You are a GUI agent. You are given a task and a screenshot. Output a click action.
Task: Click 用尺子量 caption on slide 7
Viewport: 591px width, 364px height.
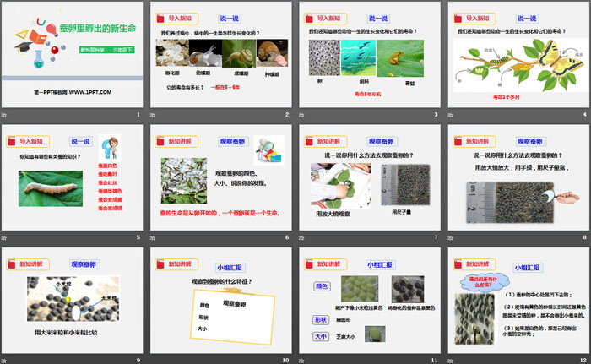click(x=401, y=212)
